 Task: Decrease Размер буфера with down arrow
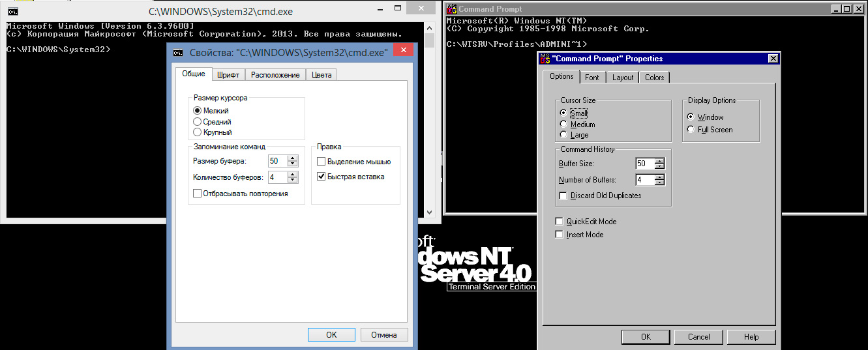[293, 164]
